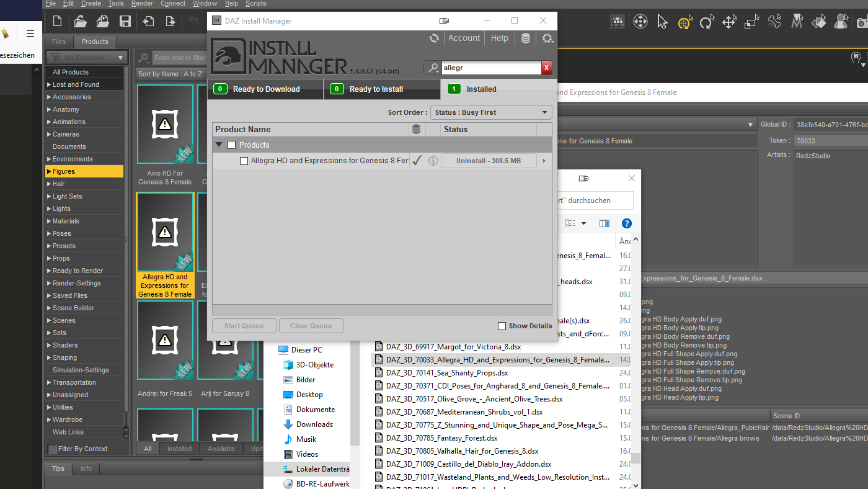Click the Open File folder icon in DAZ Studio
Viewport: 868px width, 489px height.
(80, 22)
